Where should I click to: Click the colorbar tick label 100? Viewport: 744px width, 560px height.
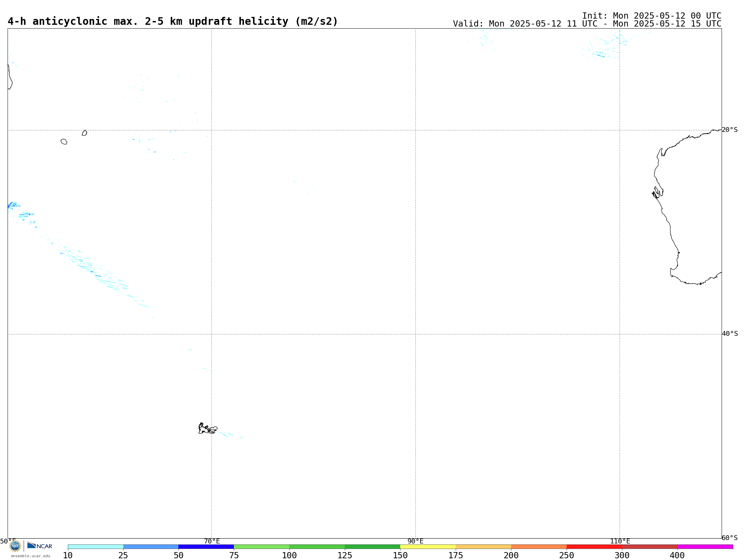click(x=289, y=556)
